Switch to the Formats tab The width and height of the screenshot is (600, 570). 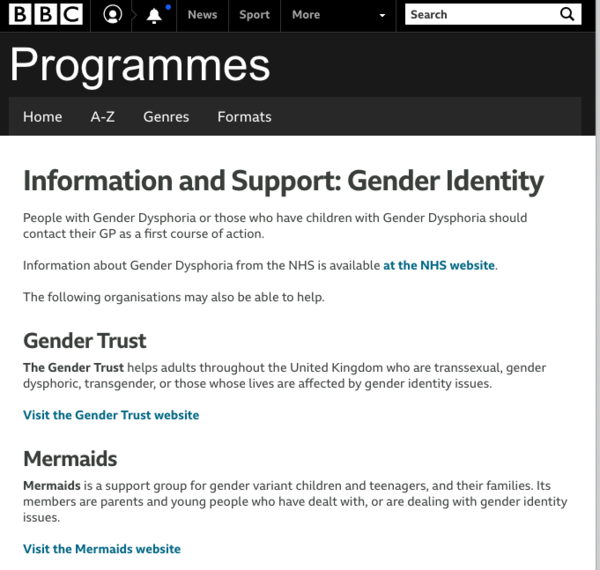pos(244,117)
